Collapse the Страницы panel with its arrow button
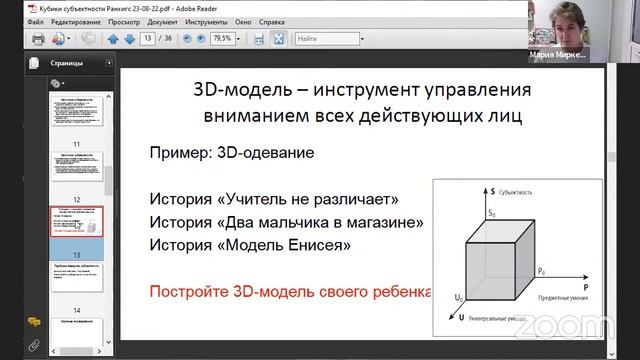 click(x=109, y=63)
